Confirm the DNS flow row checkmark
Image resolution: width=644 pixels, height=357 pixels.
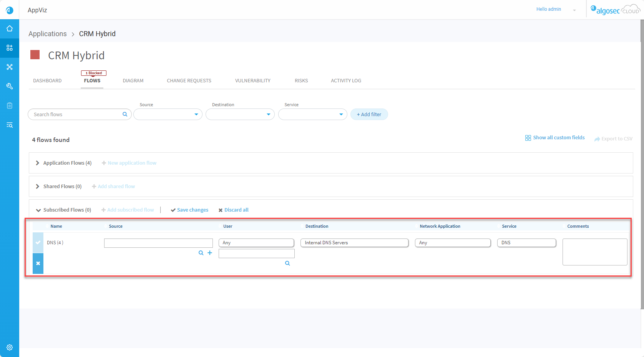coord(38,243)
